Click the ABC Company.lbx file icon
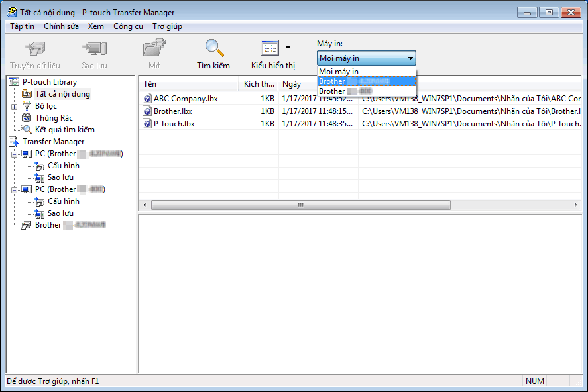 (148, 99)
